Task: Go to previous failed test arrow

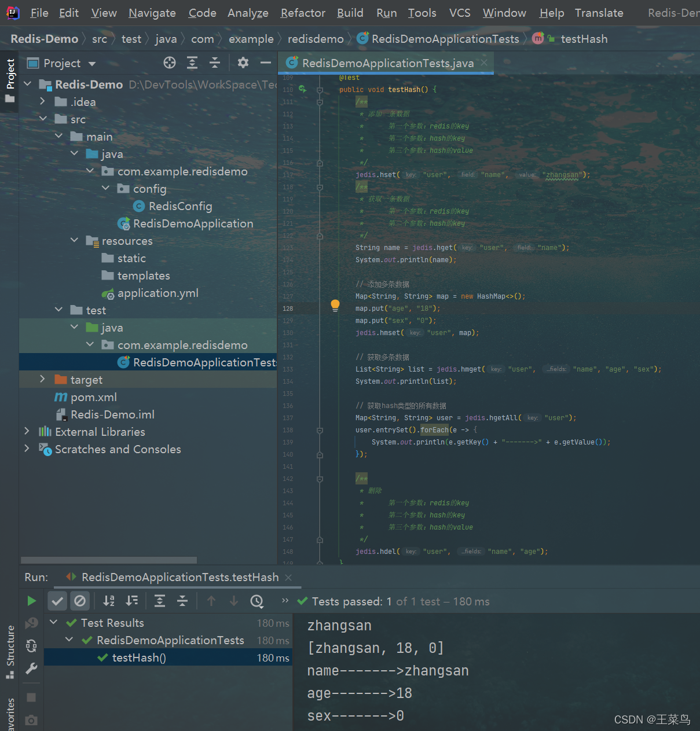Action: (x=211, y=601)
